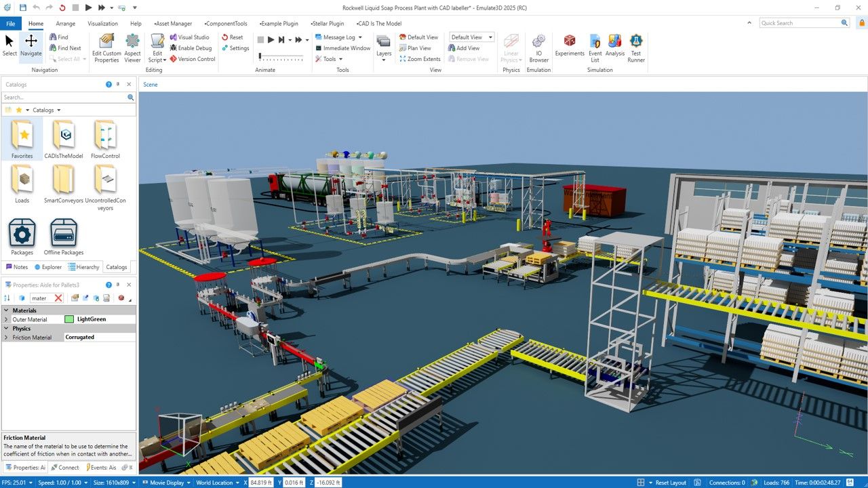This screenshot has width=868, height=488.
Task: Open the Analysis tool
Action: point(614,47)
